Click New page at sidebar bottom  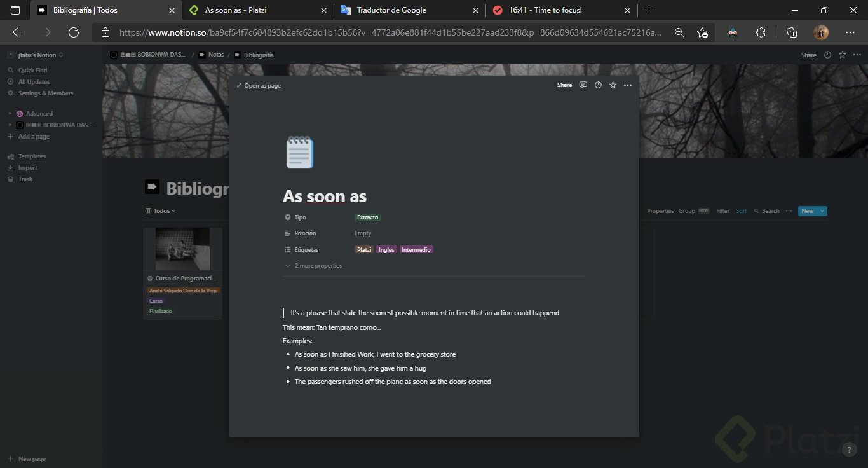click(x=32, y=458)
